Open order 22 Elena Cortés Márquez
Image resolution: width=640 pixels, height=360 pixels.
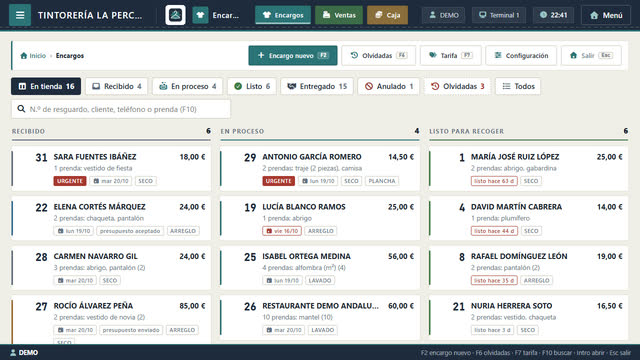[111, 218]
